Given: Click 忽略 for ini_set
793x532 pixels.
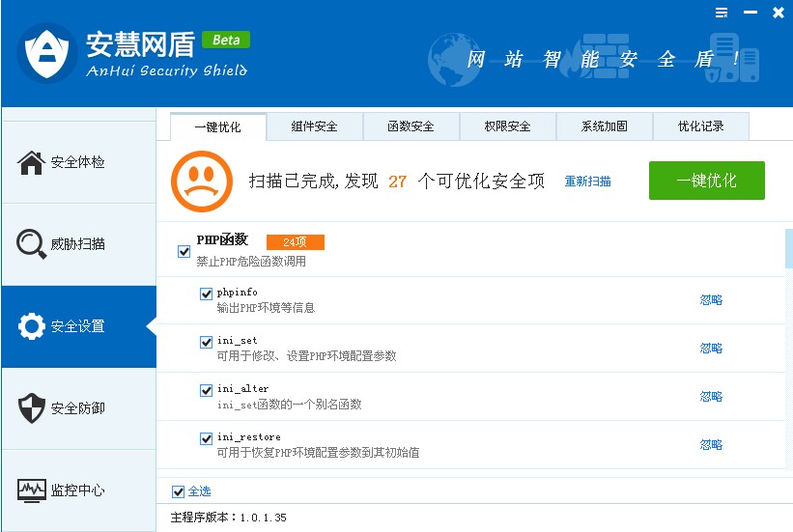Looking at the screenshot, I should point(711,349).
